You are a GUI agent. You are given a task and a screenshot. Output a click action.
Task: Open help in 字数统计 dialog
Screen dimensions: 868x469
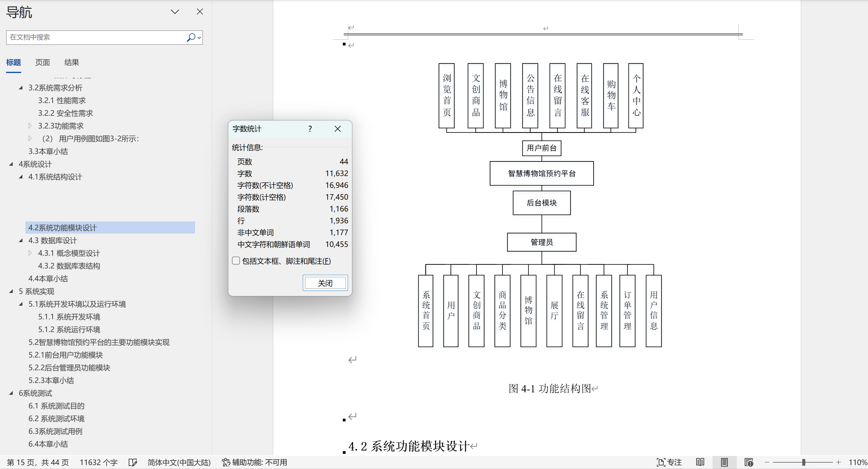(310, 129)
